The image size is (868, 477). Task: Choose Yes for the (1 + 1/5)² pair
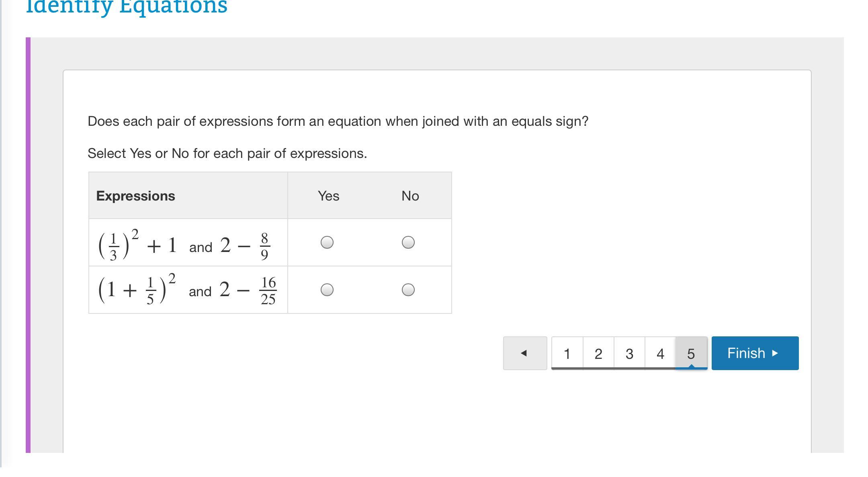[x=327, y=290]
